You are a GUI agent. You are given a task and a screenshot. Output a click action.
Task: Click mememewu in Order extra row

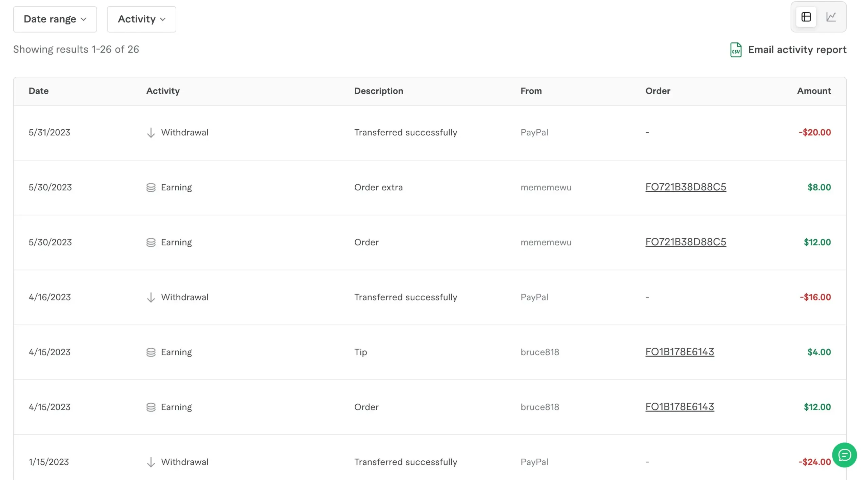(x=546, y=187)
